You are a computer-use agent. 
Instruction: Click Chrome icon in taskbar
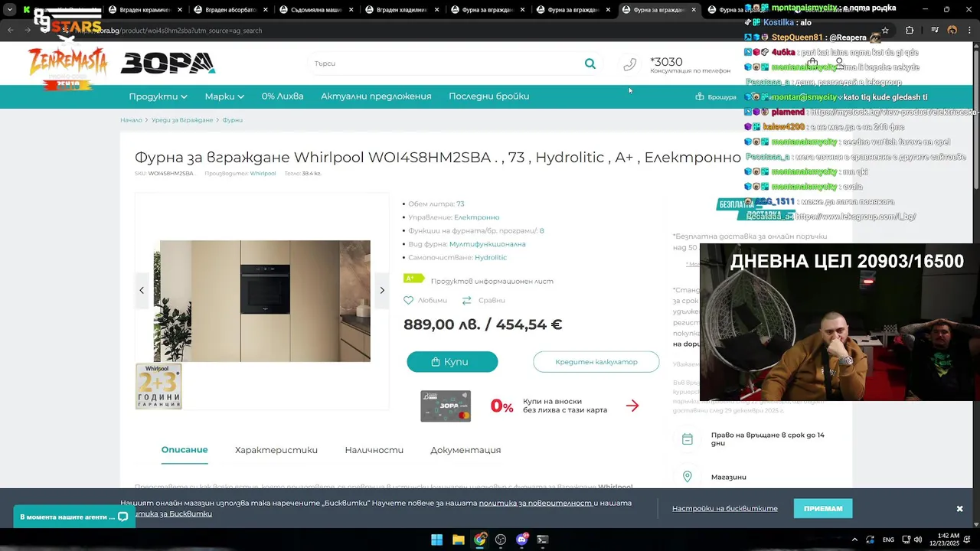pos(479,540)
